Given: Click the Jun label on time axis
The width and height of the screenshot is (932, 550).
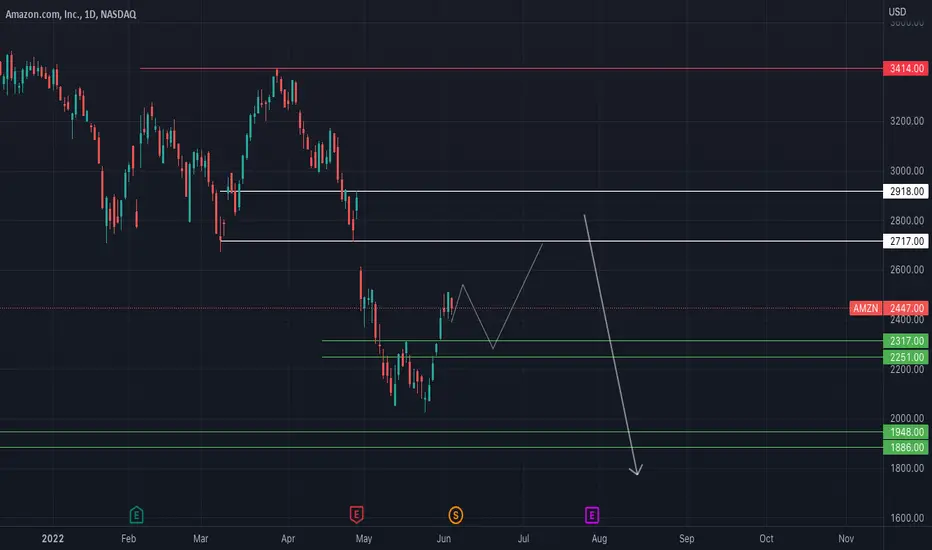Looking at the screenshot, I should pyautogui.click(x=443, y=538).
